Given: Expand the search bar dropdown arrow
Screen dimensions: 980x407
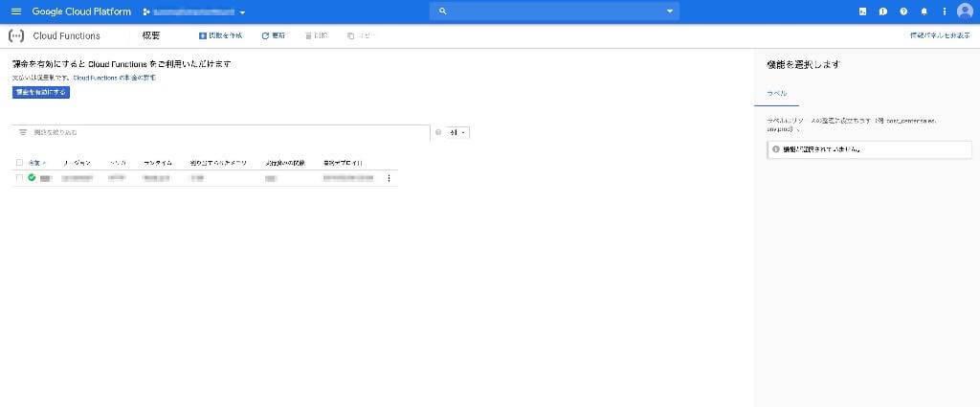Looking at the screenshot, I should coord(670,11).
